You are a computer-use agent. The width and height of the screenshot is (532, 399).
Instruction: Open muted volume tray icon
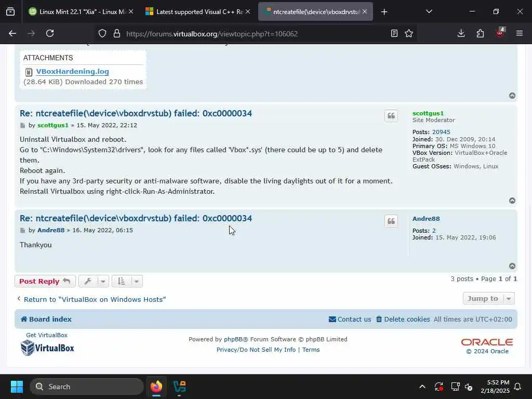469,387
